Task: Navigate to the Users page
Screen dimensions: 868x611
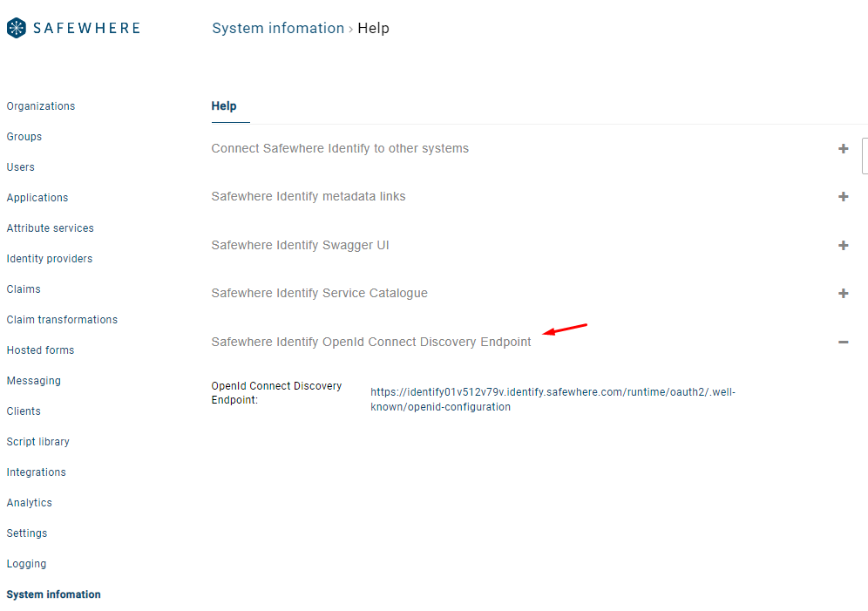Action: point(21,167)
